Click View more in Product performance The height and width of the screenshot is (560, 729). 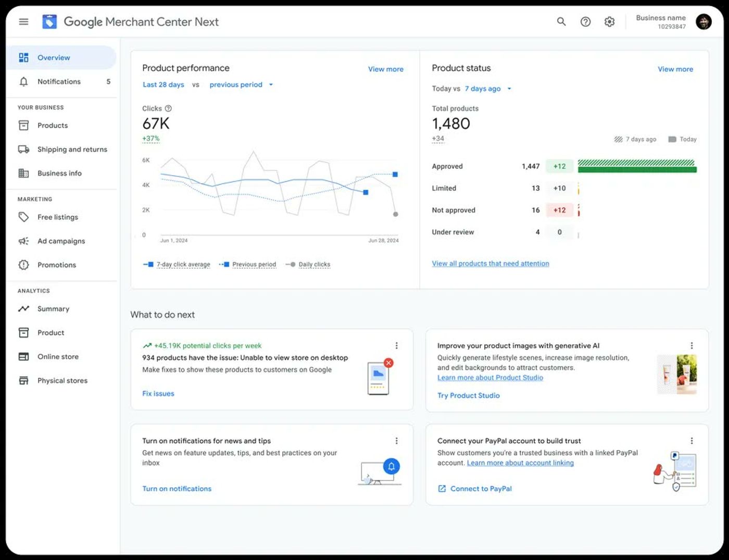[386, 69]
